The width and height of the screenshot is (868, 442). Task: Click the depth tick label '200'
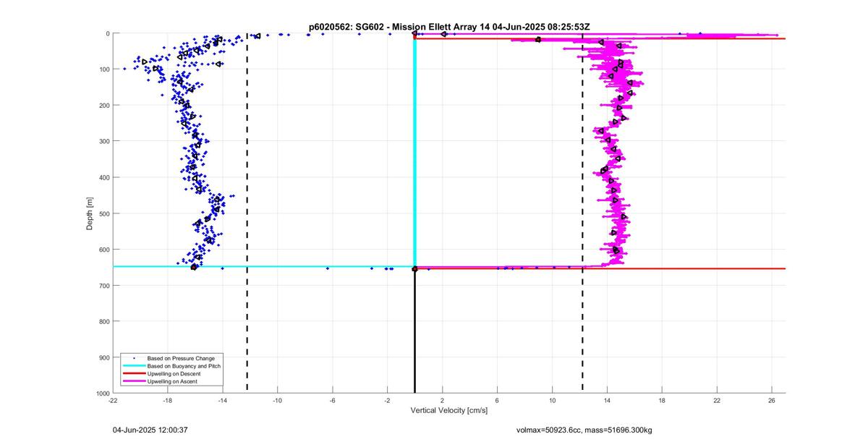point(103,106)
